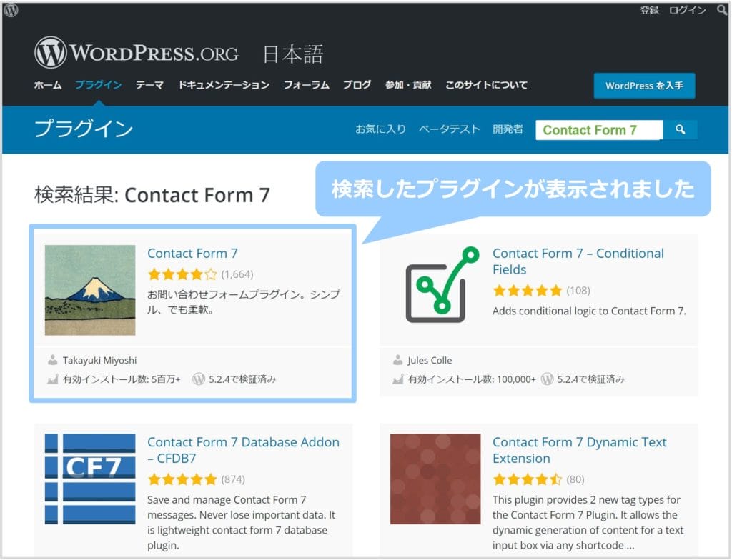Image resolution: width=732 pixels, height=560 pixels.
Task: Click star rating of Contact Form 7
Action: [182, 274]
